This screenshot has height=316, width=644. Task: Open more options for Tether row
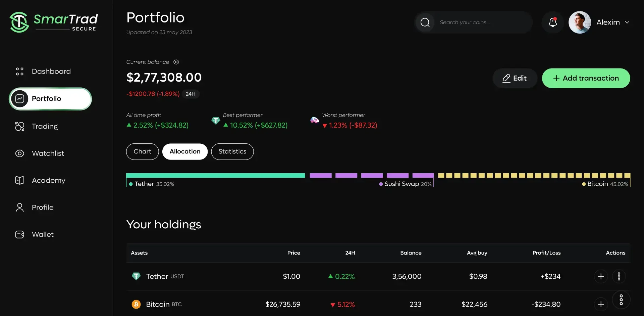[x=619, y=276]
